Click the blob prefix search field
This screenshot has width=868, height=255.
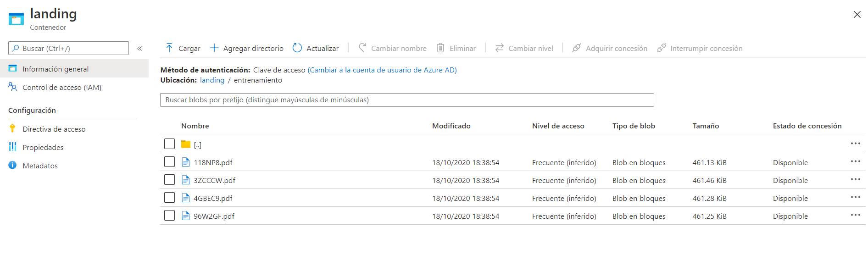407,100
